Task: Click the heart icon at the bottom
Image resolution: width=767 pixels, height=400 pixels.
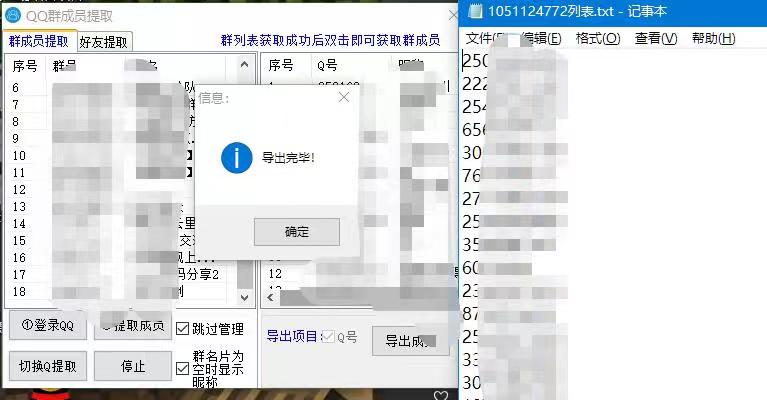Action: [x=441, y=396]
